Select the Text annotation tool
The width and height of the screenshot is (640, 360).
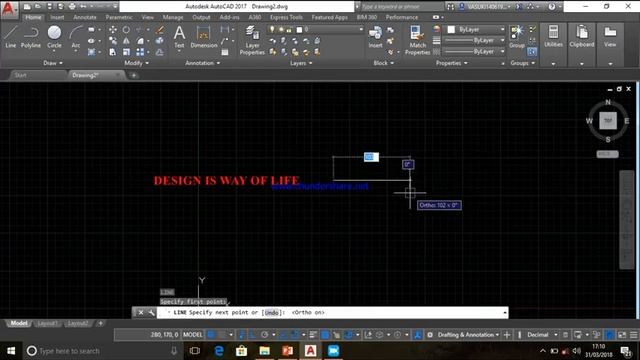pos(179,37)
